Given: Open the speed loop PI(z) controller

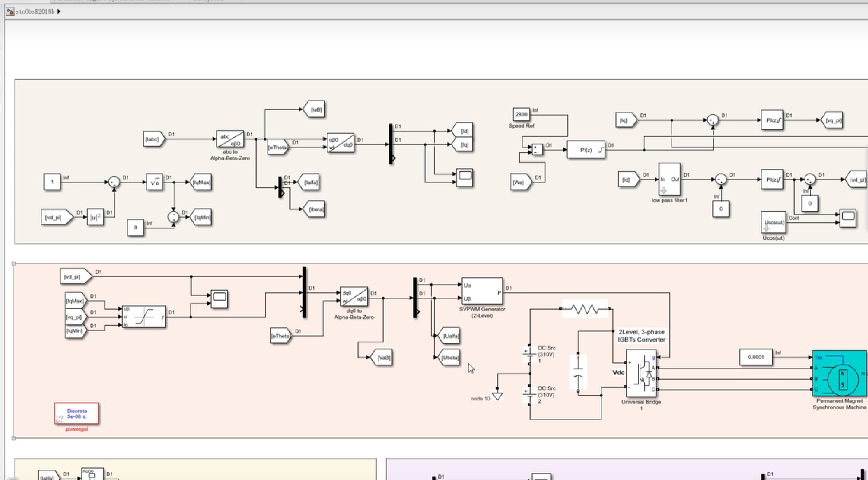Looking at the screenshot, I should pos(586,150).
